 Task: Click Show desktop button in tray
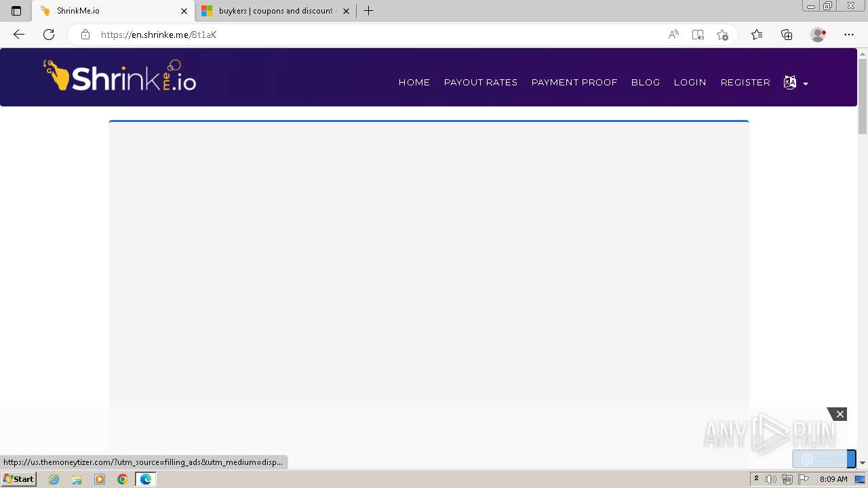pyautogui.click(x=861, y=479)
